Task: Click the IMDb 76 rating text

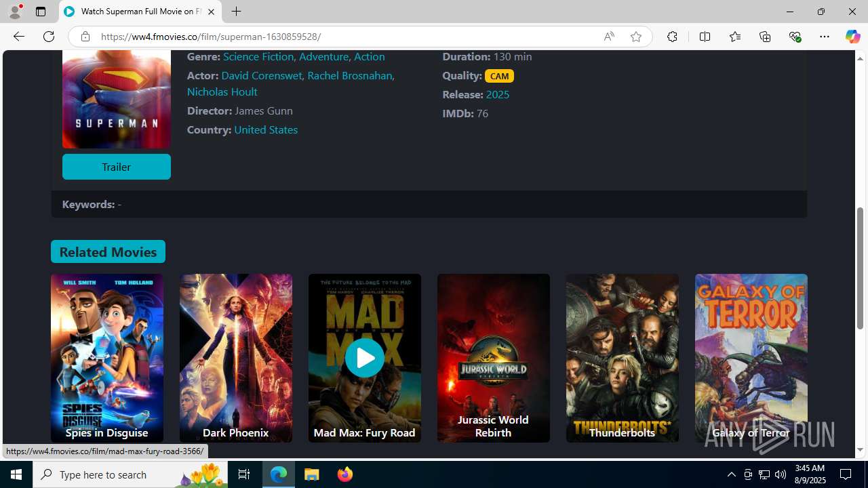Action: coord(465,113)
